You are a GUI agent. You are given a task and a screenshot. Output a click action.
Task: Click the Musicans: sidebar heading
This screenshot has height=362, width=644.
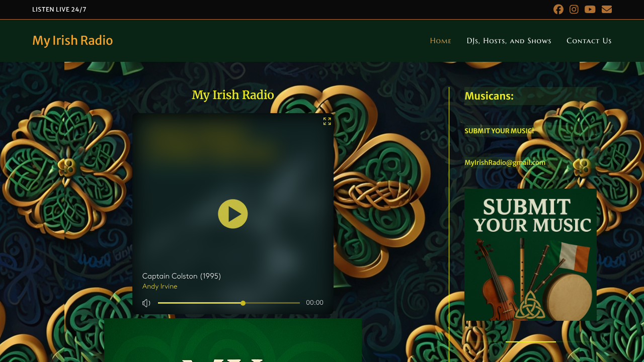click(489, 96)
